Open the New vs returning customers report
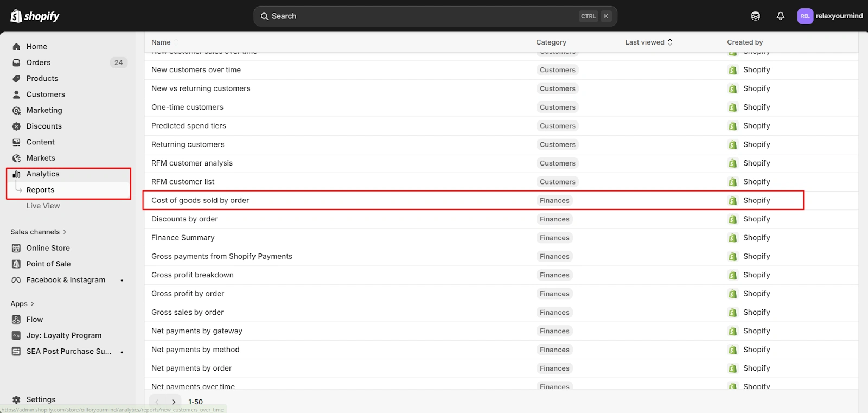The height and width of the screenshot is (413, 868). click(x=201, y=88)
